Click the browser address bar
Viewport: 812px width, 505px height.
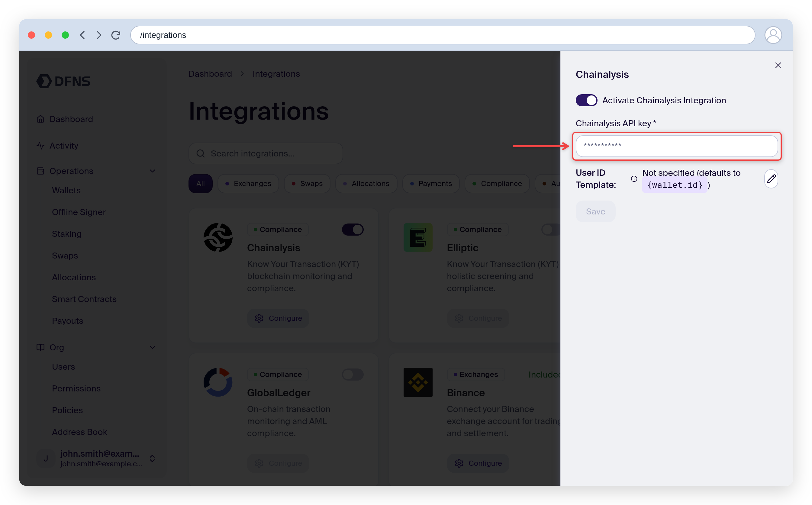pos(443,35)
